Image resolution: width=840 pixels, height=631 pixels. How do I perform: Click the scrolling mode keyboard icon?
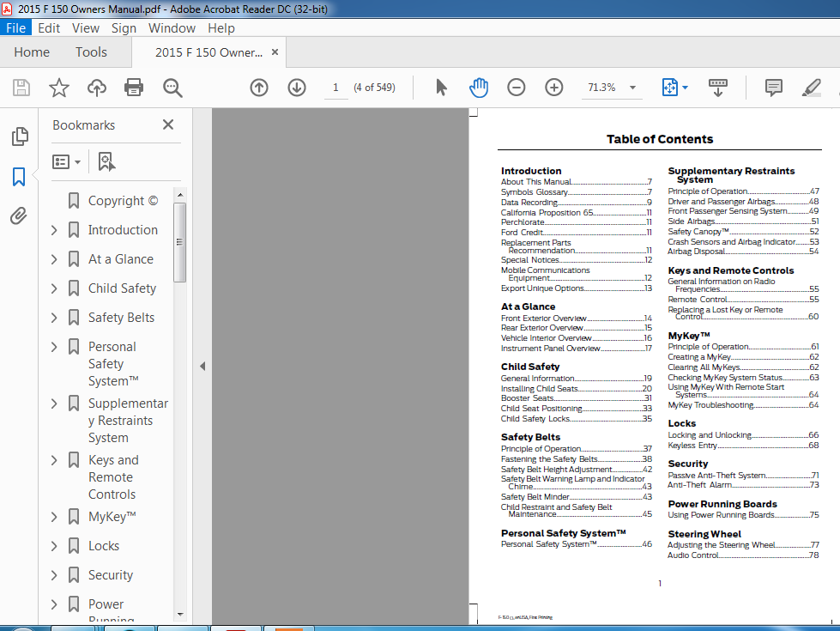718,88
